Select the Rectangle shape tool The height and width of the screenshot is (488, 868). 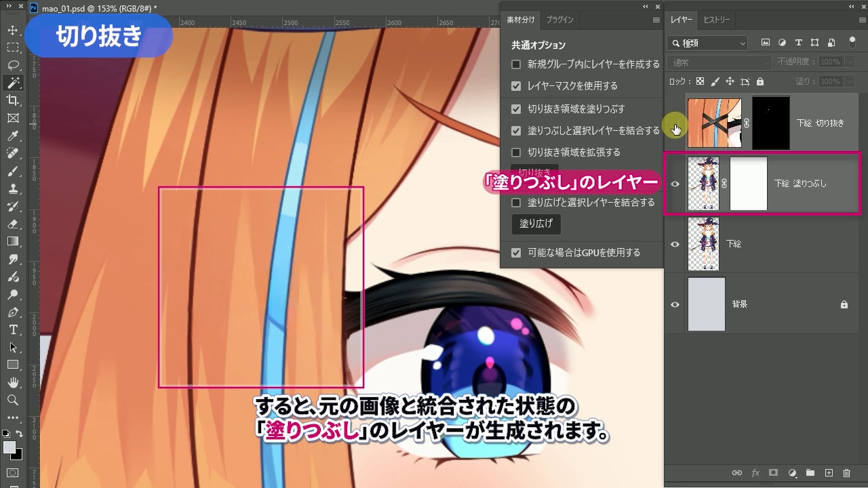click(13, 365)
